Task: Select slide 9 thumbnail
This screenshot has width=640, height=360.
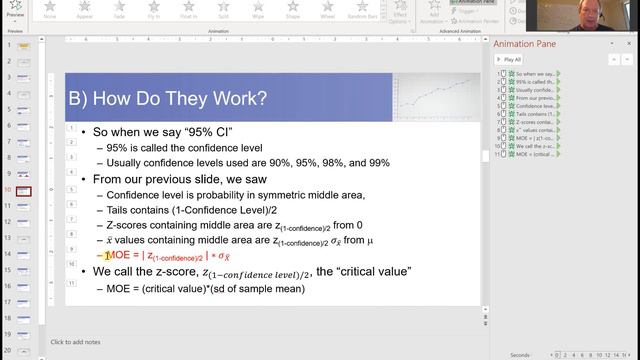Action: 24,174
